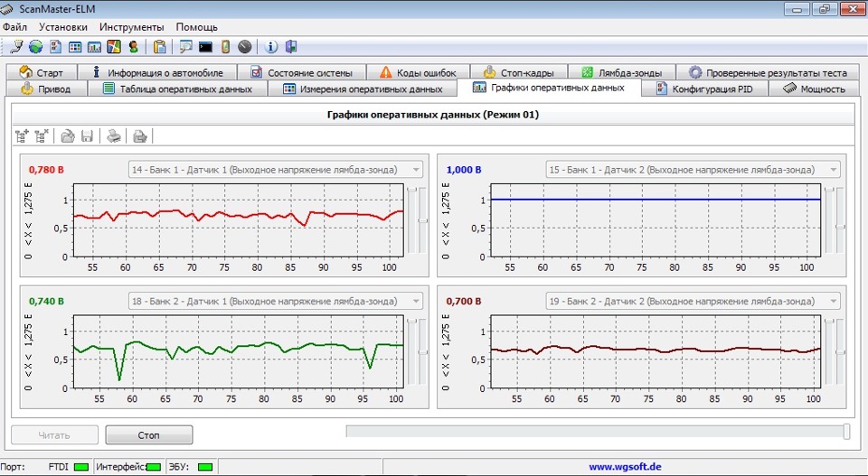Click the 0,740 В voltage reading
Viewport: 868px width, 476px height.
46,302
